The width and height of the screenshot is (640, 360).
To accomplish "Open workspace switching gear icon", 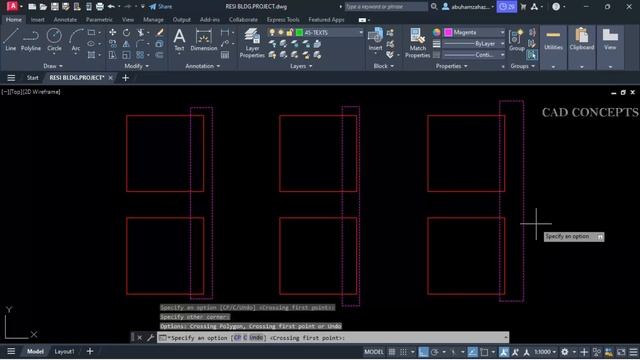I will coord(564,352).
